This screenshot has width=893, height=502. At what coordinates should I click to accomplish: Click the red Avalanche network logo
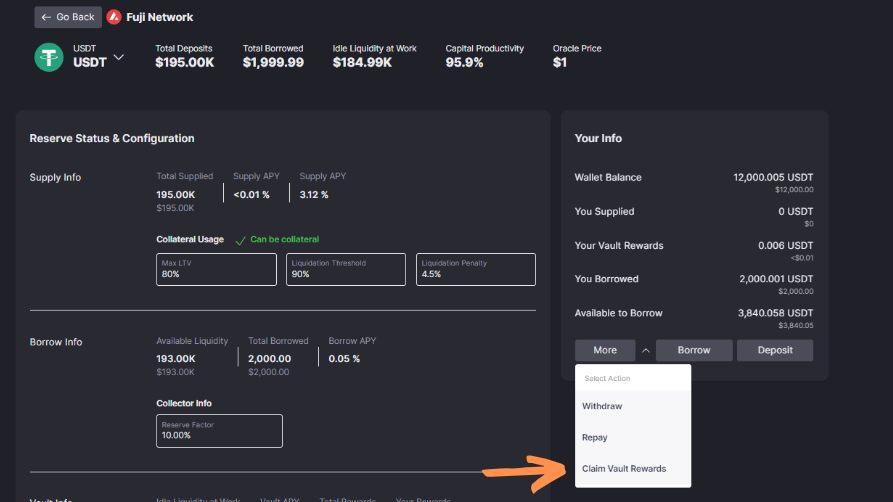(x=114, y=17)
